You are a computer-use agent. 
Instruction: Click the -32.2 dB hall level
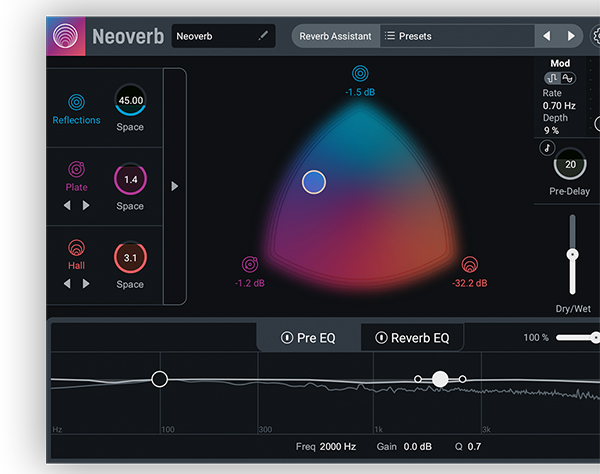click(470, 283)
